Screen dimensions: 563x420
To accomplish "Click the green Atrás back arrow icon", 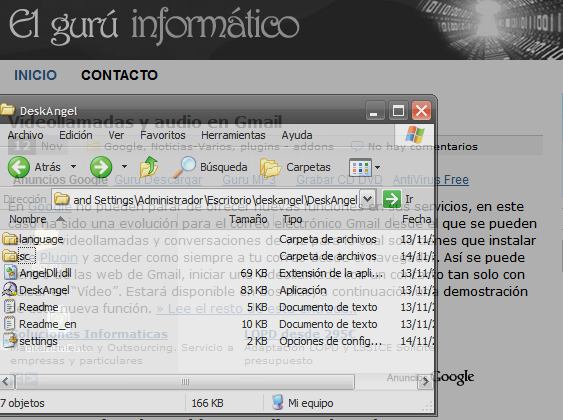I will click(19, 167).
